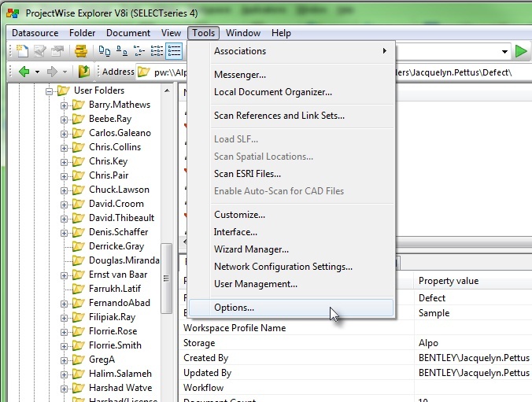
Task: Open Interface... menu entry
Action: (x=291, y=232)
